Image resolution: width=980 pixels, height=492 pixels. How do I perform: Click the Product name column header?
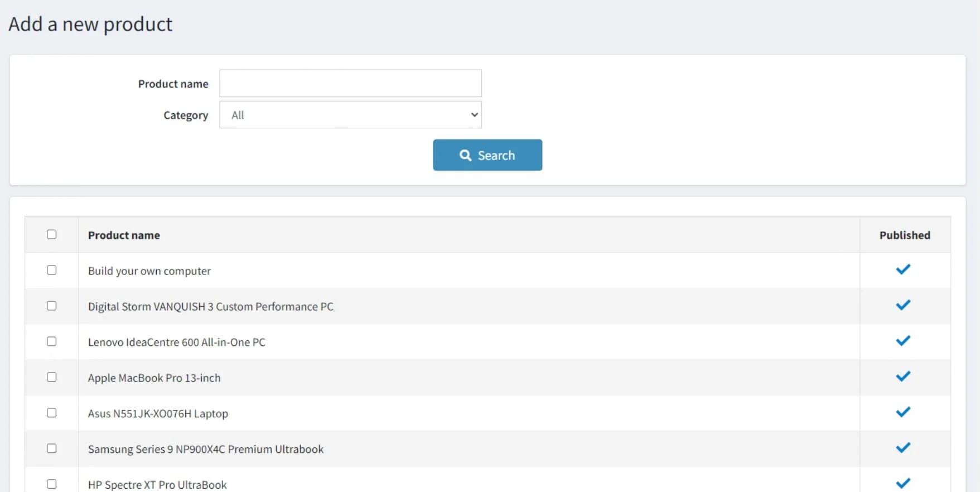point(124,235)
